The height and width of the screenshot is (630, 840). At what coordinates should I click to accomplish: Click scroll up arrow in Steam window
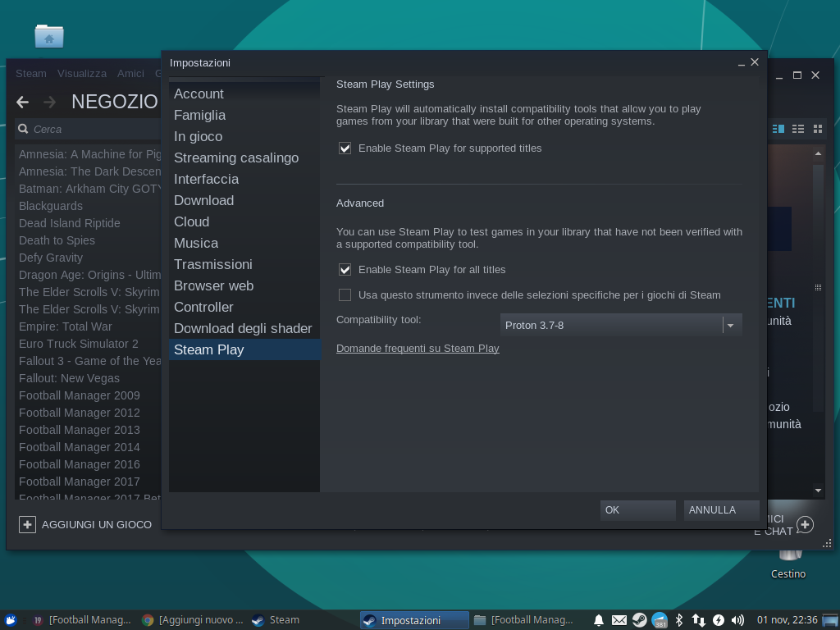coord(818,153)
